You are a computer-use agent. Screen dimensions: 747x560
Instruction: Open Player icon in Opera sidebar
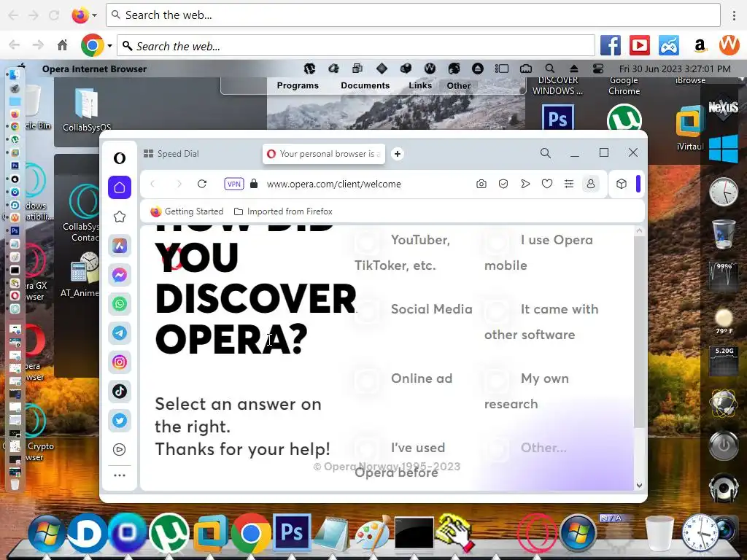pyautogui.click(x=120, y=449)
